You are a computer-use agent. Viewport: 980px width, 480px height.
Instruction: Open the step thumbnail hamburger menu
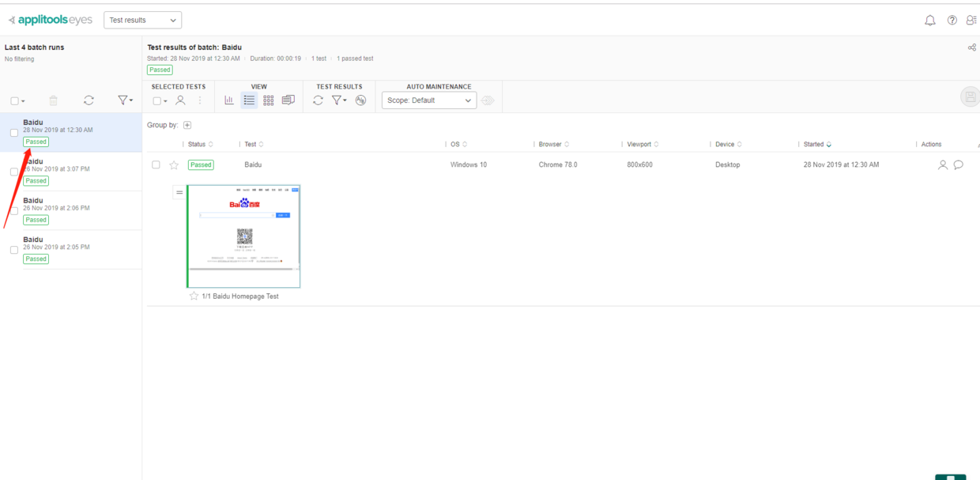[x=179, y=192]
